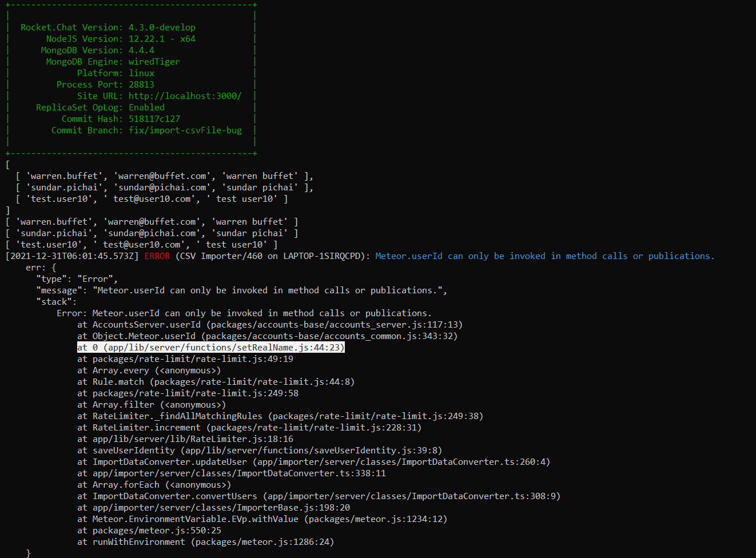The height and width of the screenshot is (558, 756).
Task: Open the ImporterBase.js:198:20 file path
Action: click(221, 508)
